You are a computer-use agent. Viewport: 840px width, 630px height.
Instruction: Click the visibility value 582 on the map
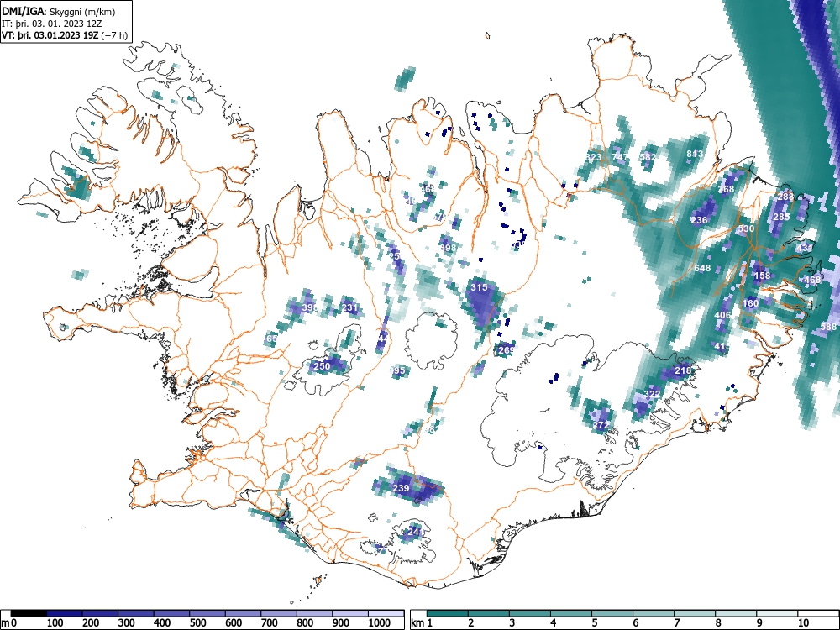click(x=648, y=157)
